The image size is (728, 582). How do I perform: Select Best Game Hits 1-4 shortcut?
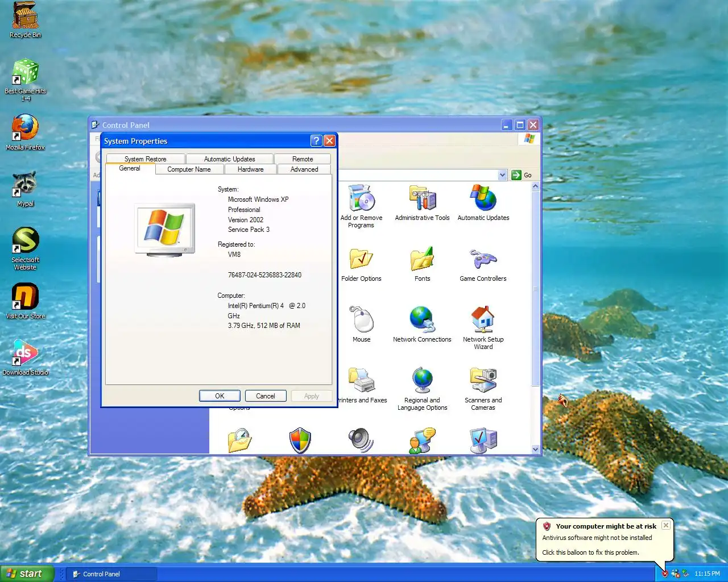tap(26, 80)
